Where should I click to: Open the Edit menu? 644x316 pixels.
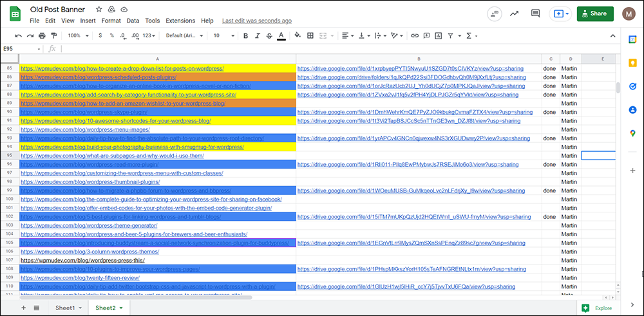(x=50, y=21)
